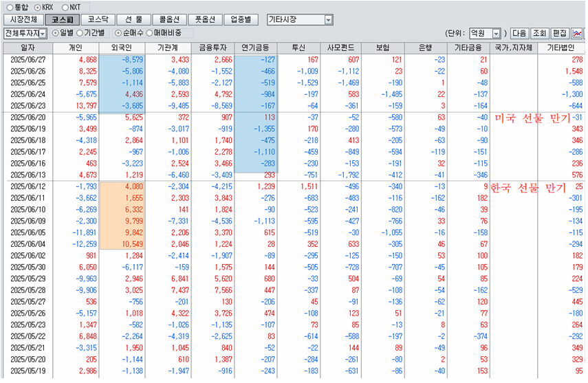Screen dimensions: 588x383
Task: Select foreigner value 4,436 on 2025/06/24
Action: click(134, 94)
